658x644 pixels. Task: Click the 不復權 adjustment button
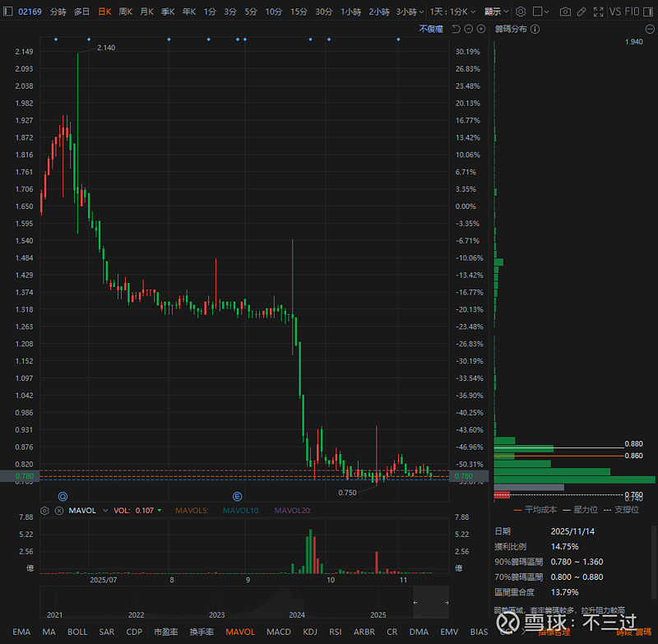pos(431,29)
